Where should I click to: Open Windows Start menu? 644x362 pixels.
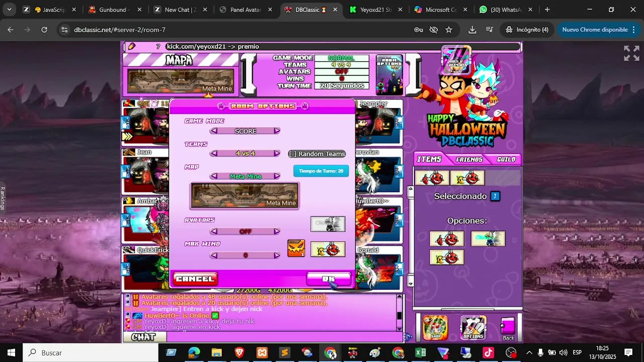pyautogui.click(x=11, y=353)
